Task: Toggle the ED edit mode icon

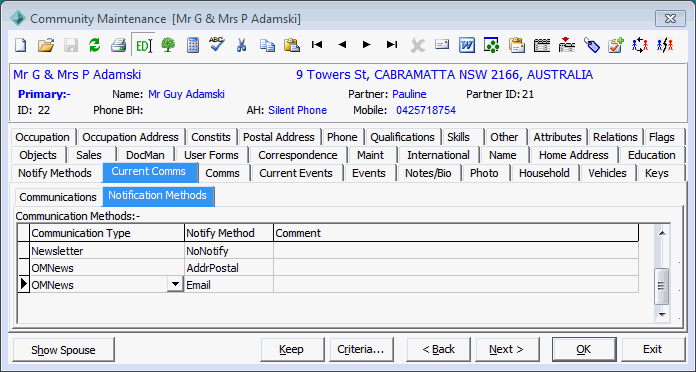Action: [x=143, y=45]
